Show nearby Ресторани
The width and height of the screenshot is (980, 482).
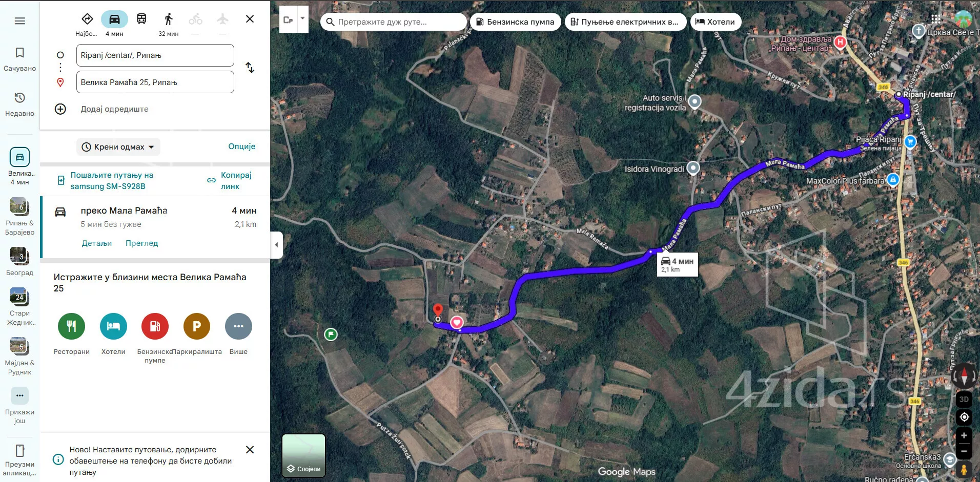(x=71, y=326)
